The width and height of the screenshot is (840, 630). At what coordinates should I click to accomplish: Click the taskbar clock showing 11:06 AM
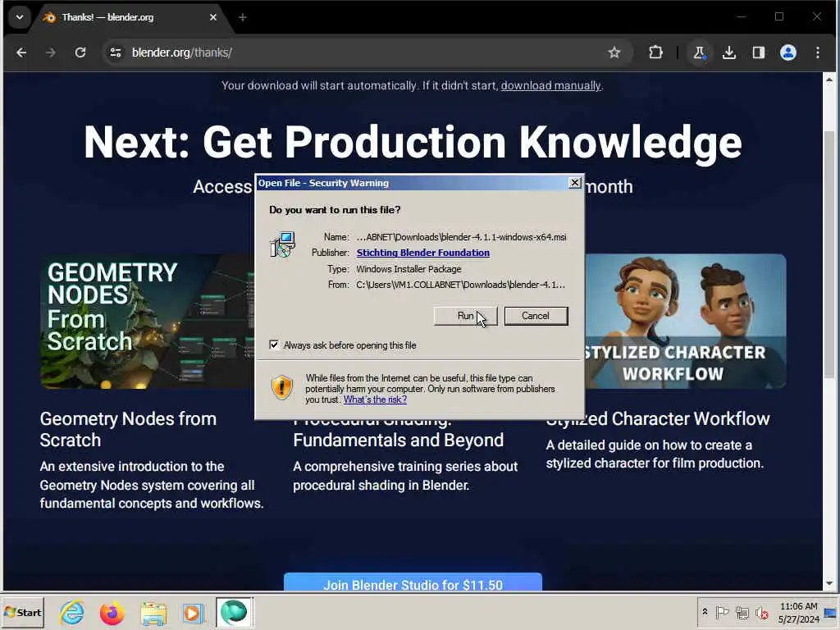pyautogui.click(x=798, y=612)
